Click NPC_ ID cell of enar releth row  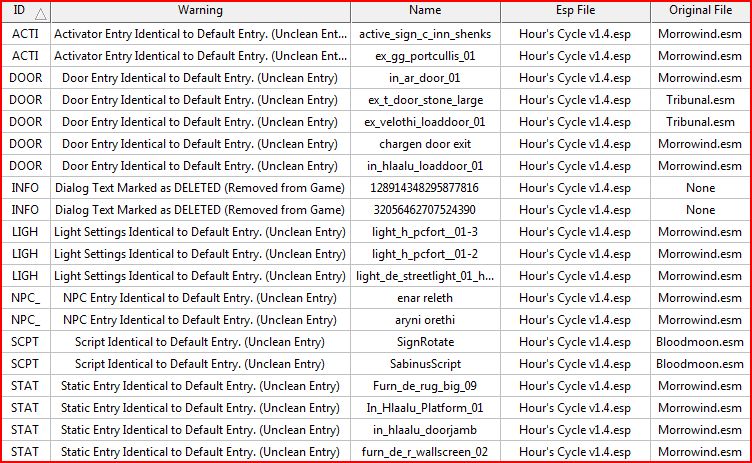tap(26, 298)
